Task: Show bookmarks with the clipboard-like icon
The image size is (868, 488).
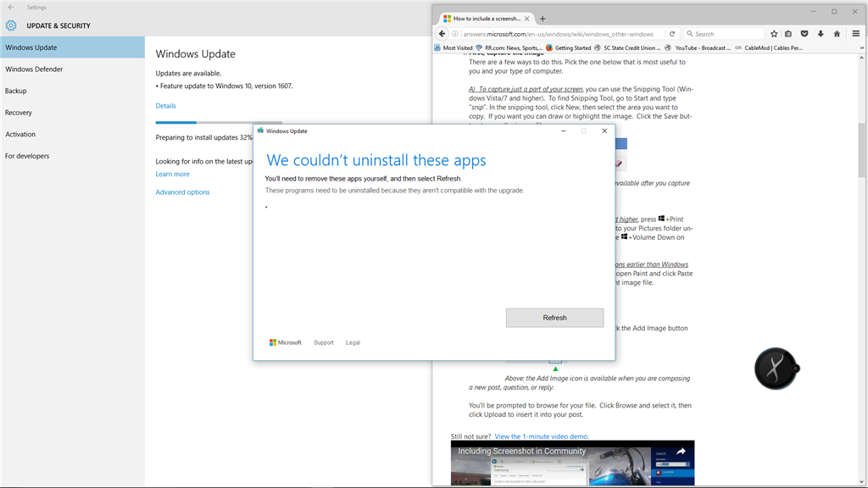Action: pyautogui.click(x=788, y=34)
